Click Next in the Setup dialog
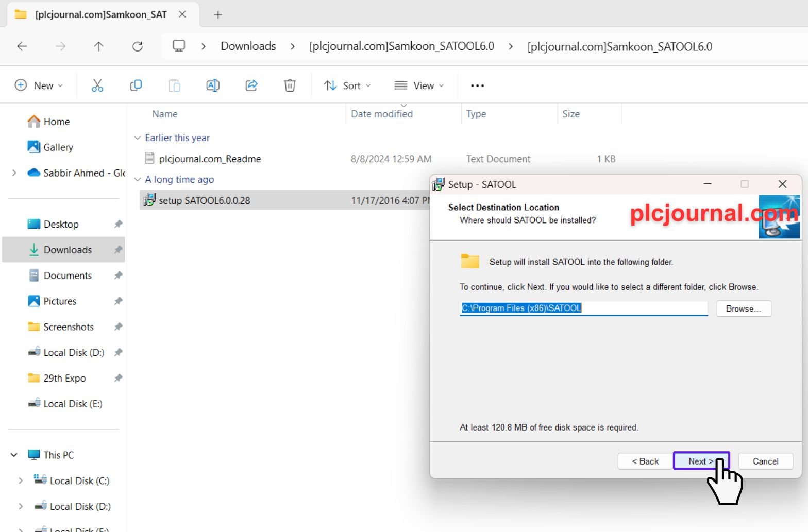Image resolution: width=808 pixels, height=532 pixels. 701,461
